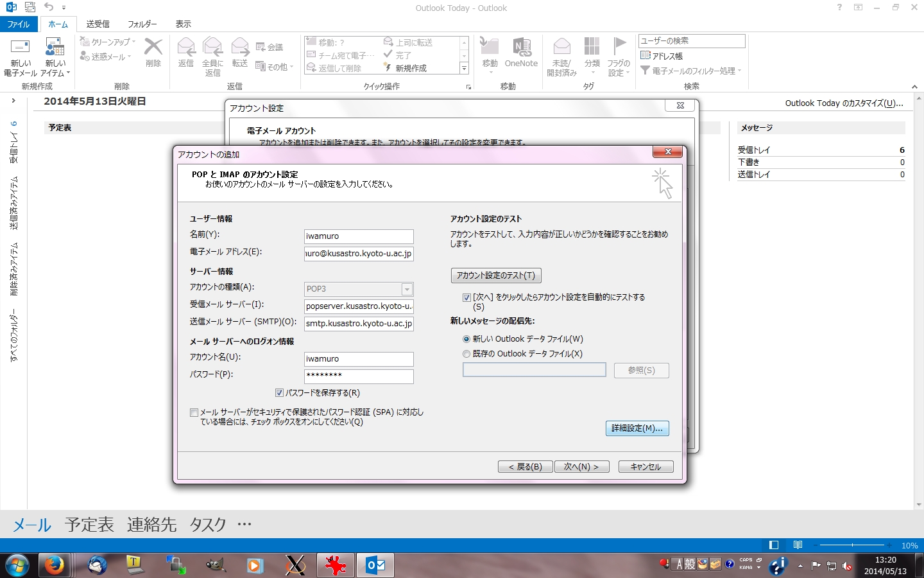Viewport: 924px width, 578px height.
Task: Click the reading view icon in status bar
Action: point(798,545)
